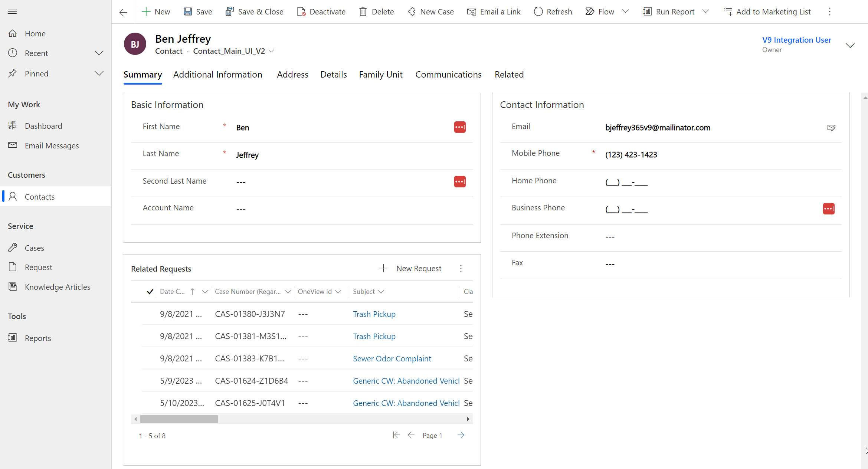This screenshot has width=868, height=469.
Task: Open the Case Number column dropdown
Action: 288,292
